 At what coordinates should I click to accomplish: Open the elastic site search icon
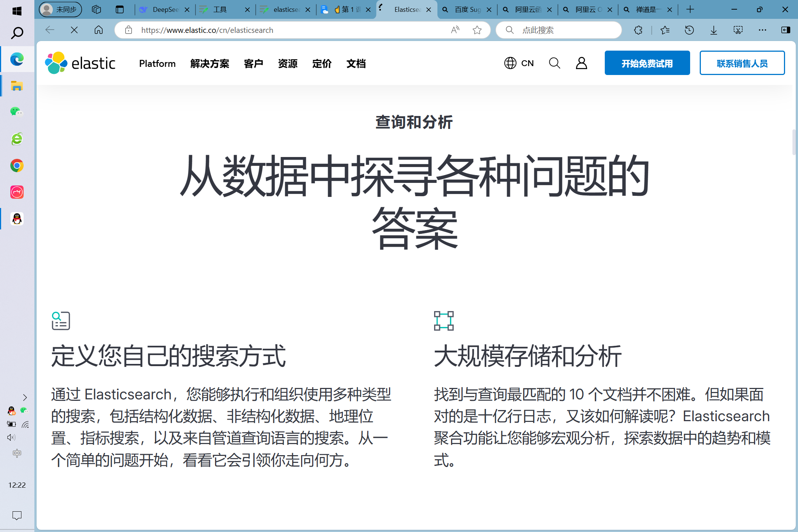tap(554, 63)
